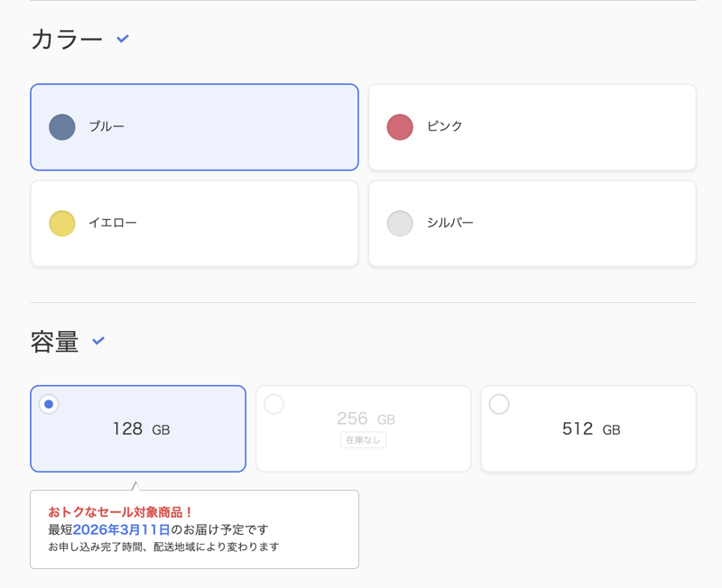Select the イエロー color option

pyautogui.click(x=194, y=223)
